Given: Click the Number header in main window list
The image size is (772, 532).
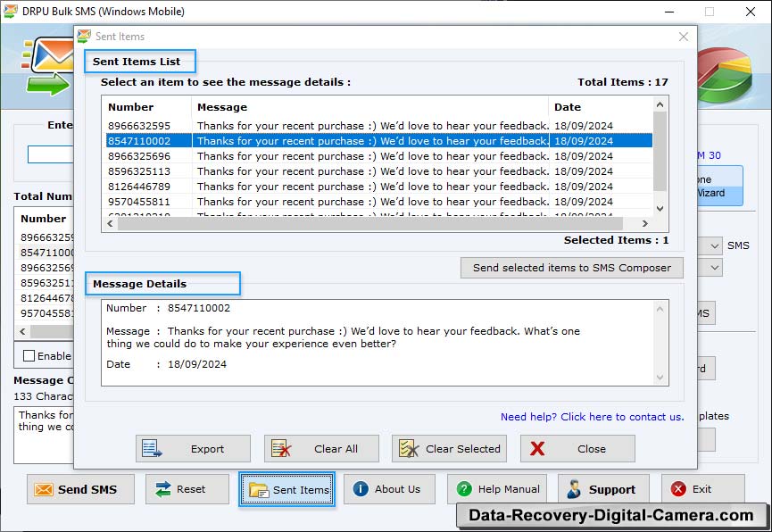Looking at the screenshot, I should pos(44,219).
